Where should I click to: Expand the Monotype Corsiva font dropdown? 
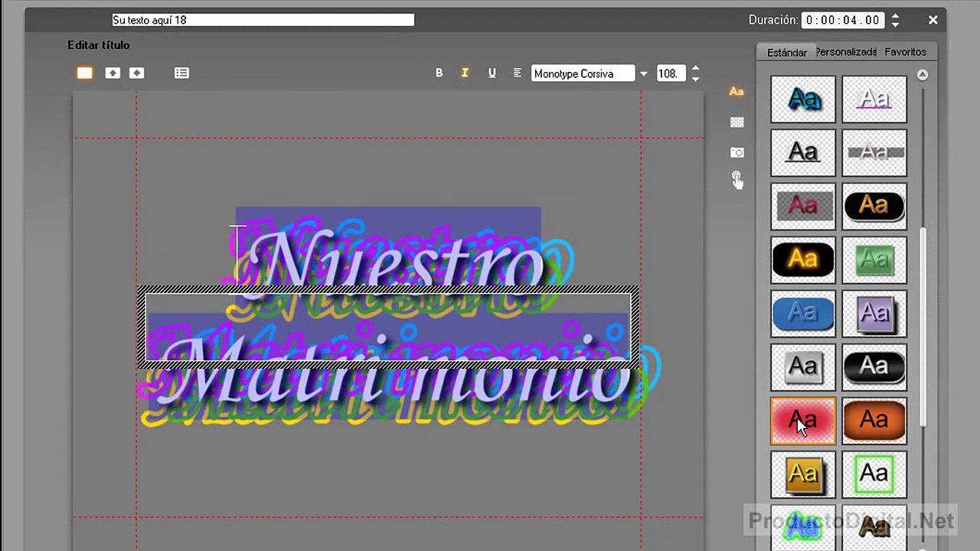tap(643, 73)
